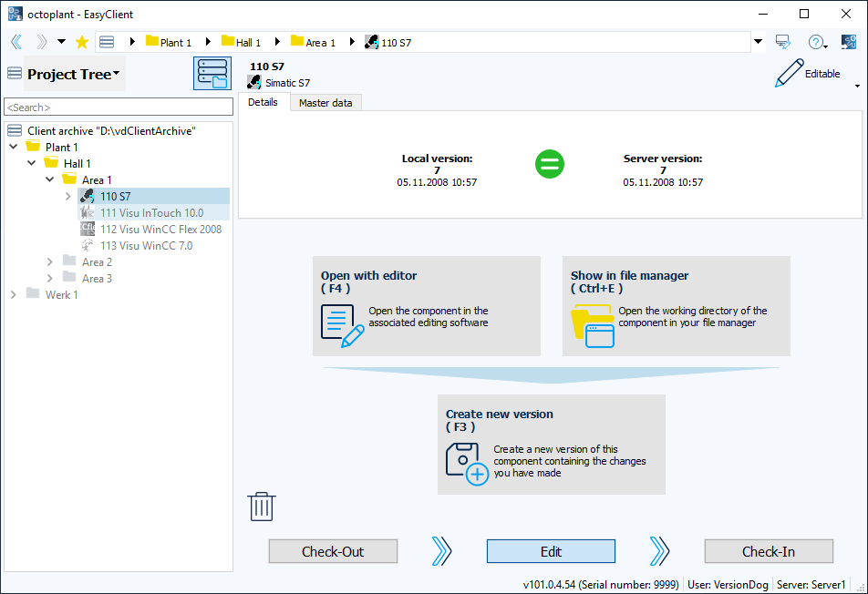Toggle the favorites star in the toolbar

tap(81, 41)
